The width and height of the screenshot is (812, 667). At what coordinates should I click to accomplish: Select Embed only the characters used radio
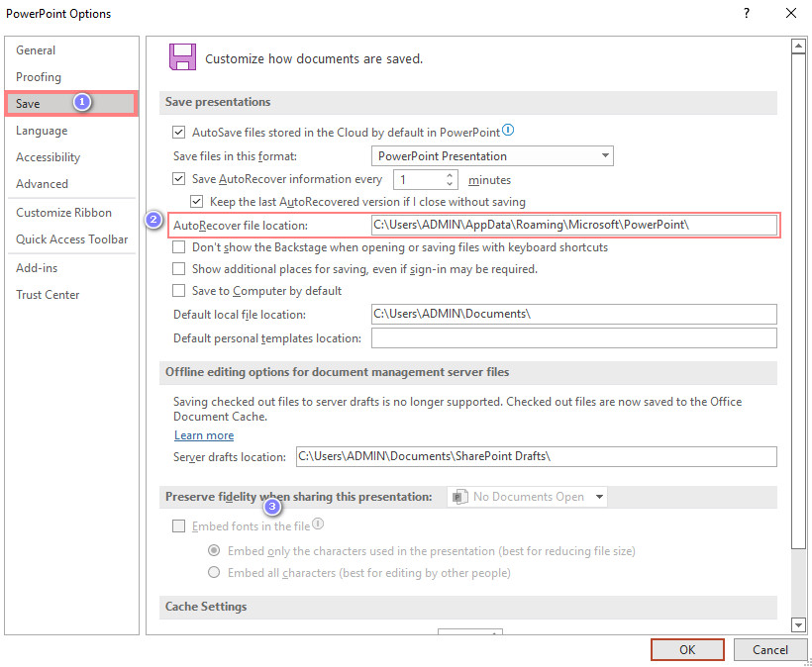pos(214,550)
